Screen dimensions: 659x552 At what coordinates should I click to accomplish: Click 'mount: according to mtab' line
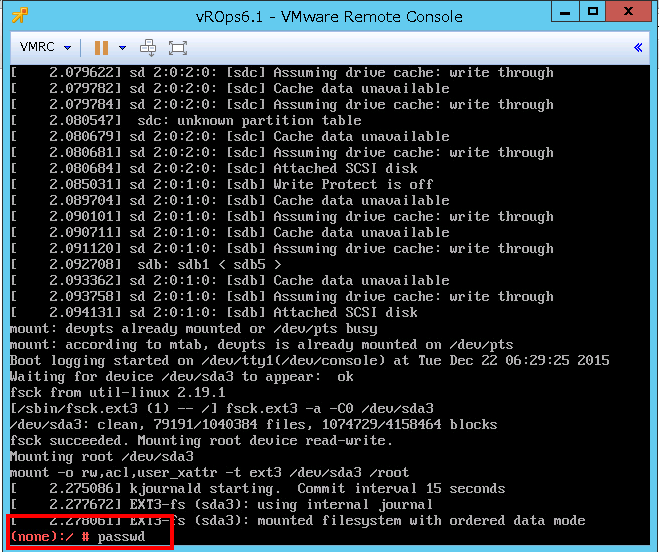click(x=262, y=344)
